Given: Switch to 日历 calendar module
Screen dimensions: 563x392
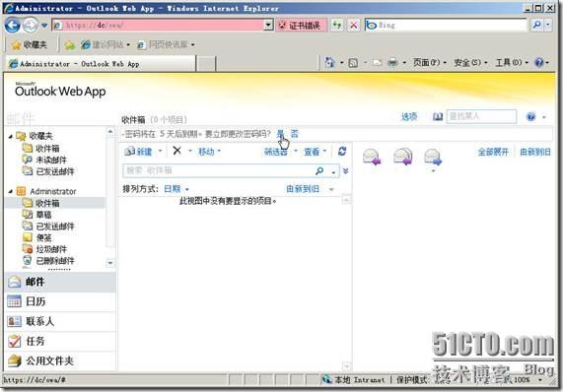Looking at the screenshot, I should (60, 301).
